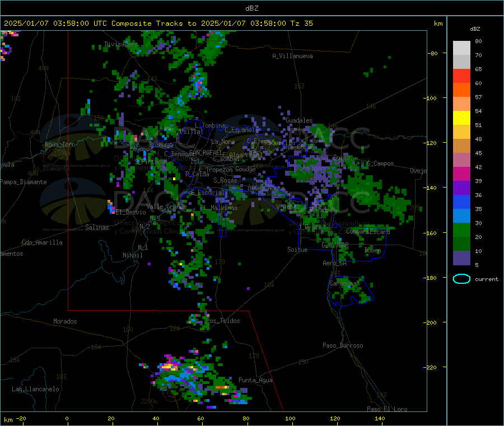
Task: Click the 'Agua_Toro' map label
Action: point(60,144)
